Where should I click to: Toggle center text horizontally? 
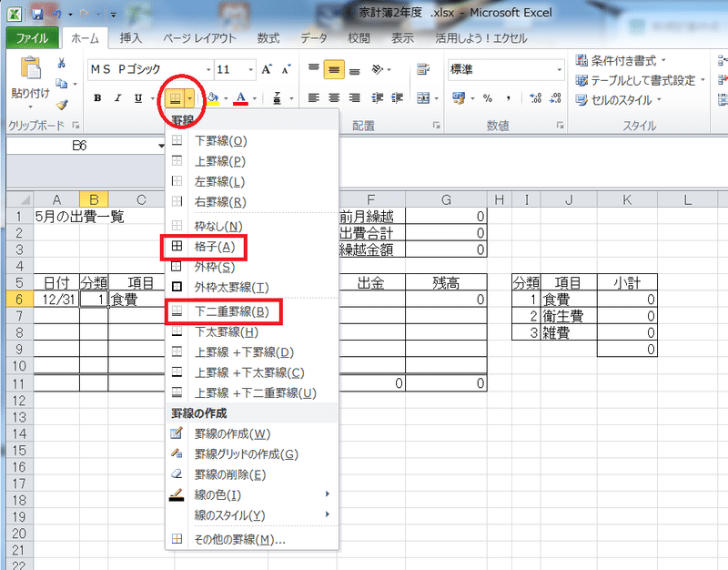334,98
